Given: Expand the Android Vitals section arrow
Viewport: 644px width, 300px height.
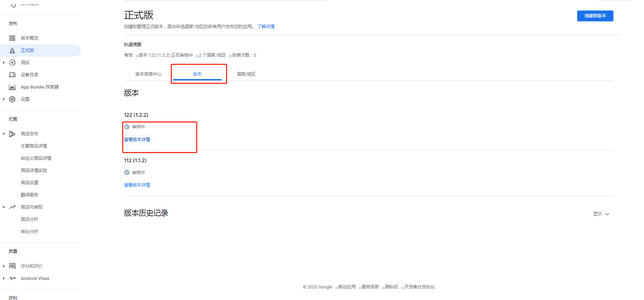Looking at the screenshot, I should click(x=4, y=278).
